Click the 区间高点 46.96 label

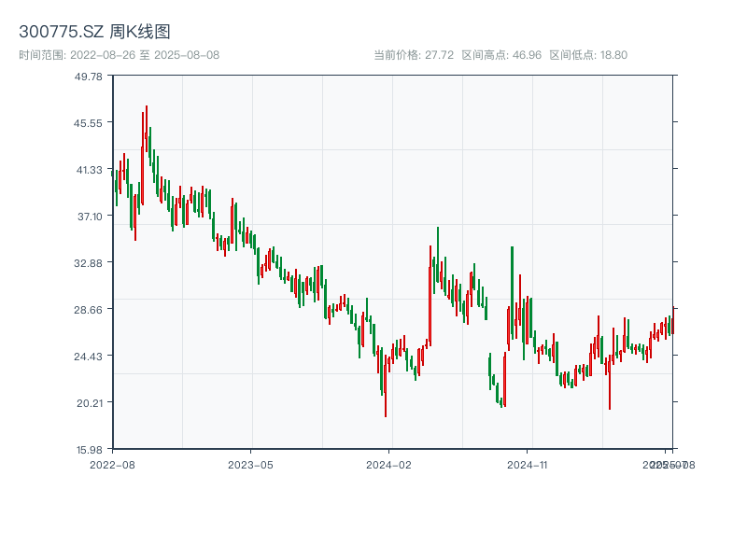501,55
